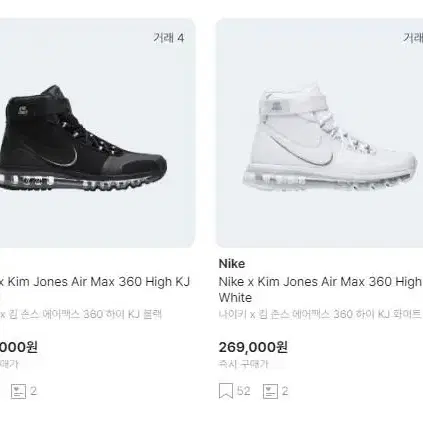Click the word White in the product title

pos(235,298)
